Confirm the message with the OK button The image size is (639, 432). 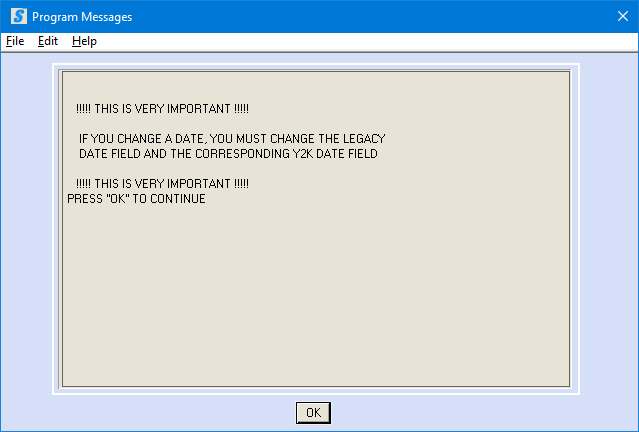[313, 413]
